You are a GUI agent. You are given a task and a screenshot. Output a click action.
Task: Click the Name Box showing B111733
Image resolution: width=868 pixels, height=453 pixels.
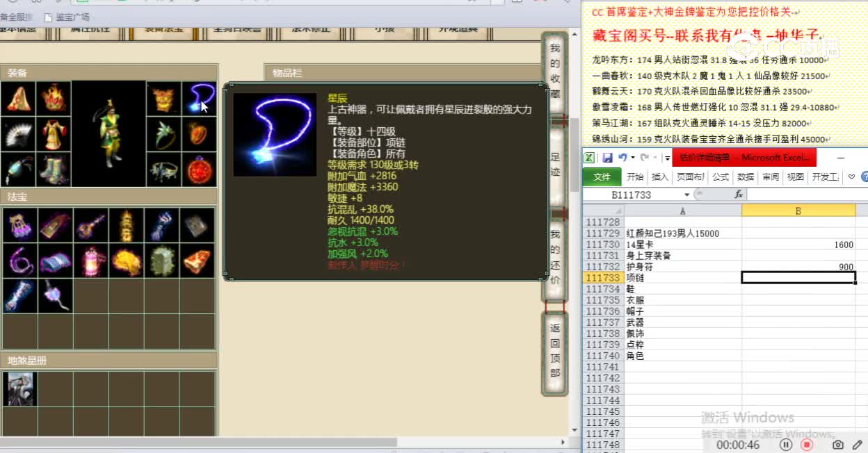point(632,195)
